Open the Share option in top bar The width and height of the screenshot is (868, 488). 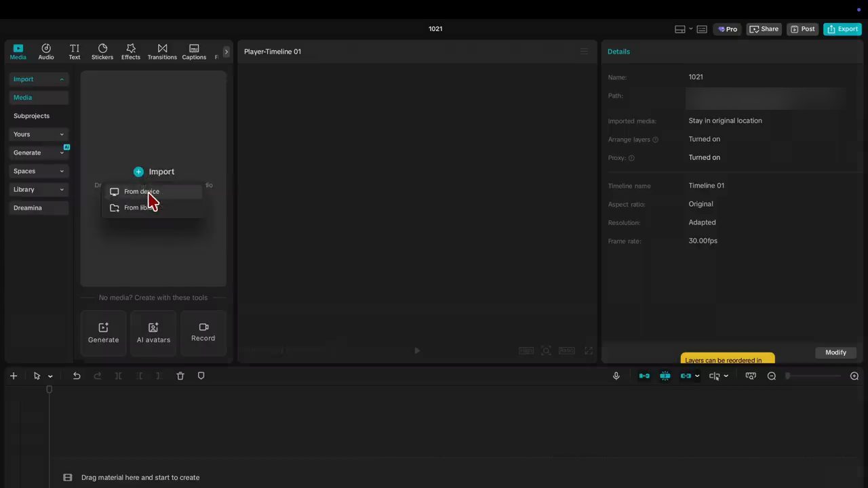click(764, 29)
